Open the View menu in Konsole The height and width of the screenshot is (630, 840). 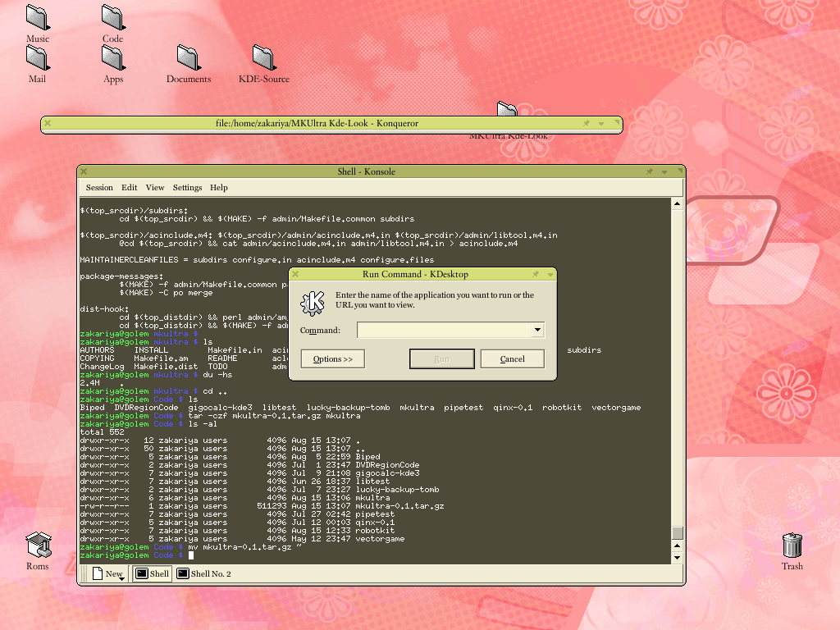pyautogui.click(x=155, y=188)
